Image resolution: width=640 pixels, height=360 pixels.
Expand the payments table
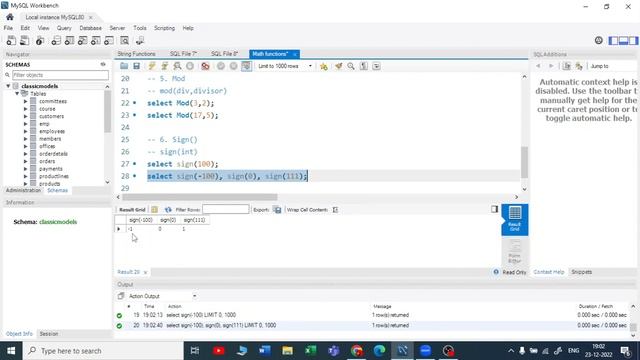pyautogui.click(x=25, y=169)
